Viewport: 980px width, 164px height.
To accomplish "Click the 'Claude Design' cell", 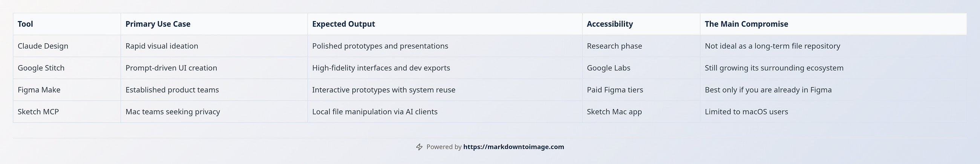I will (x=67, y=46).
